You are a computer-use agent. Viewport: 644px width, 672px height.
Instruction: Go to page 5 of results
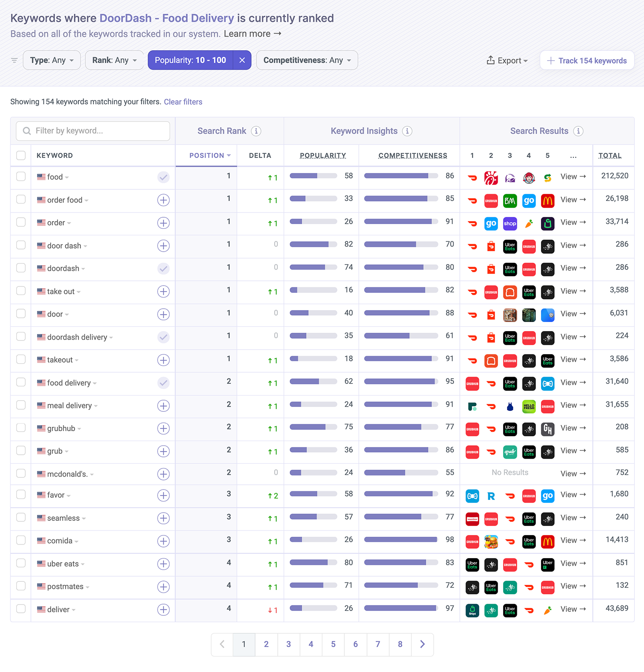[333, 644]
